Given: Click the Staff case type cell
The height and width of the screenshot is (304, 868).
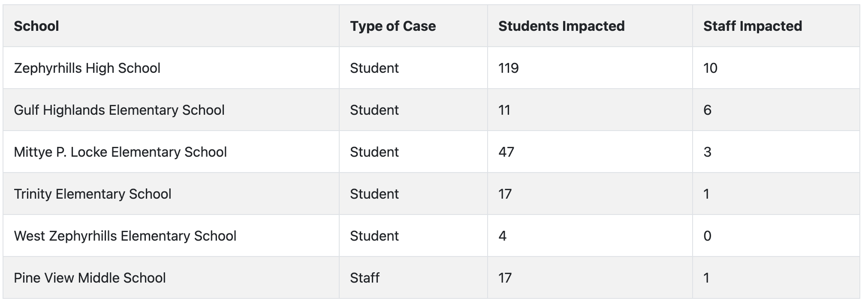Looking at the screenshot, I should 365,278.
